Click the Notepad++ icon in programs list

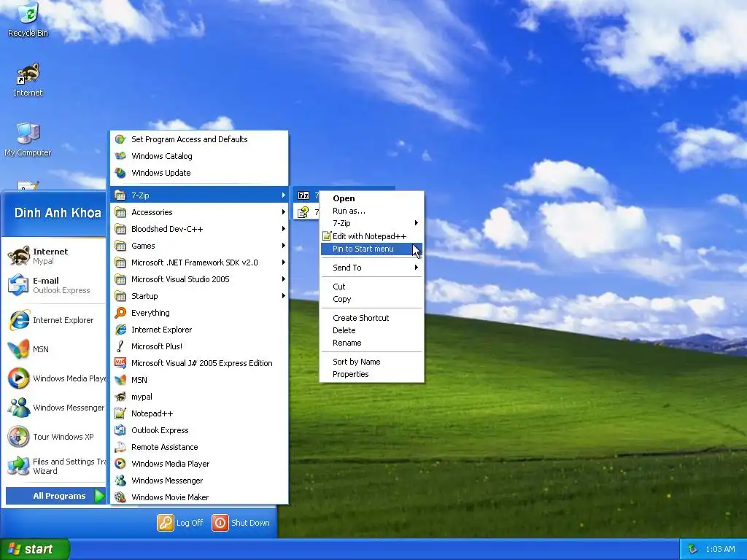click(x=120, y=413)
